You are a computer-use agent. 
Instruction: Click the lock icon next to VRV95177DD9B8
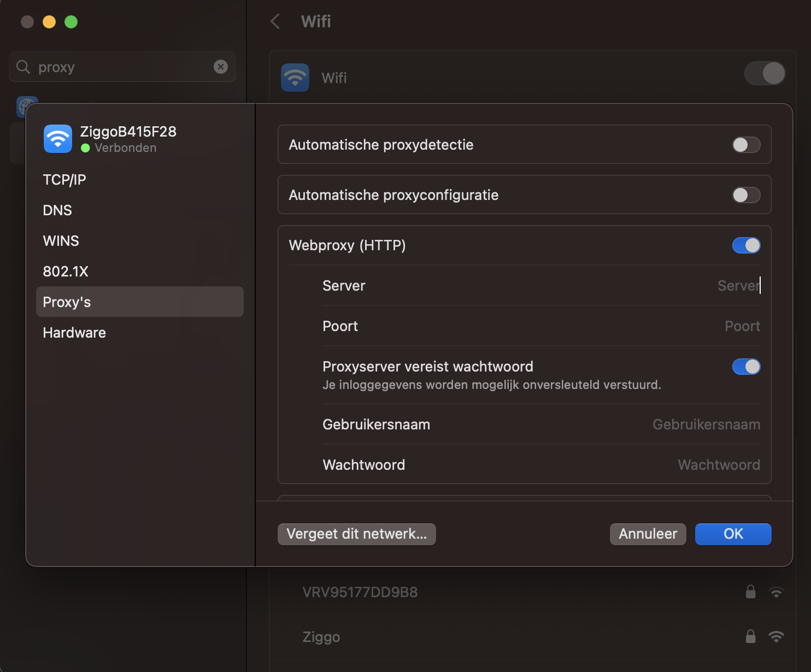click(750, 592)
